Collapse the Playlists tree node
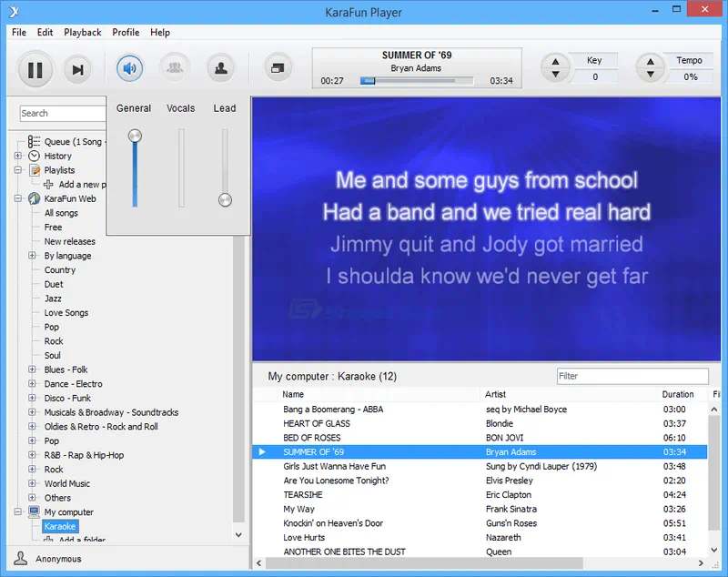Viewport: 728px width, 577px height. click(17, 170)
